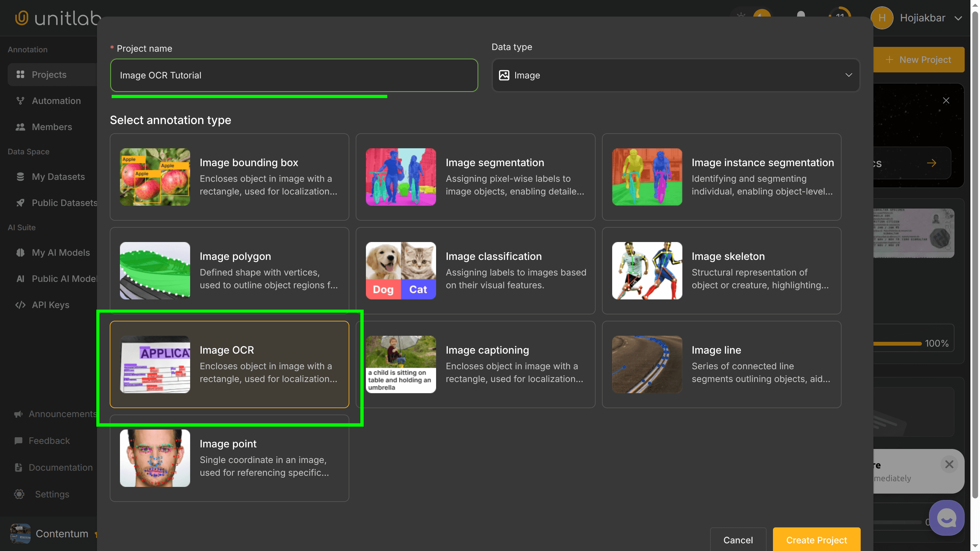
Task: Click the API Keys sidebar icon
Action: [20, 305]
